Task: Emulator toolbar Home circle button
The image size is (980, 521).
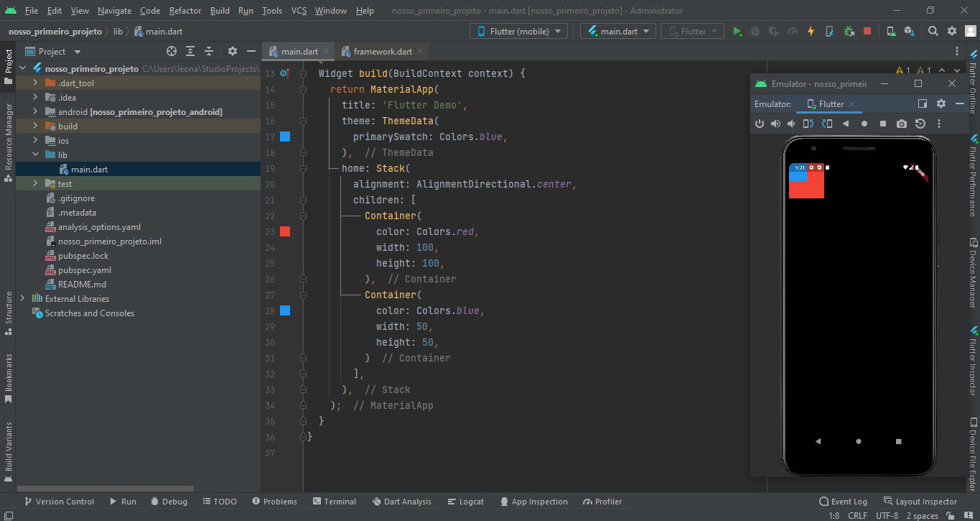Action: 864,124
